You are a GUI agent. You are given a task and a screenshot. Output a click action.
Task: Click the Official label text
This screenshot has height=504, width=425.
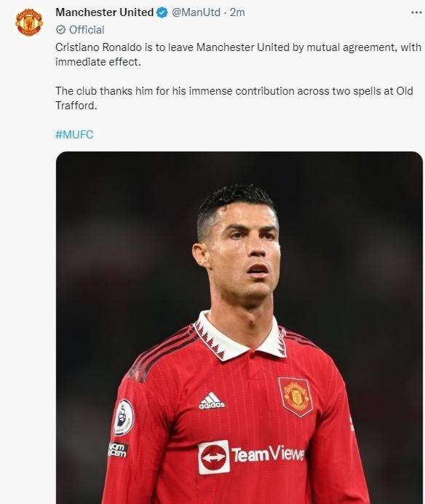click(x=87, y=30)
